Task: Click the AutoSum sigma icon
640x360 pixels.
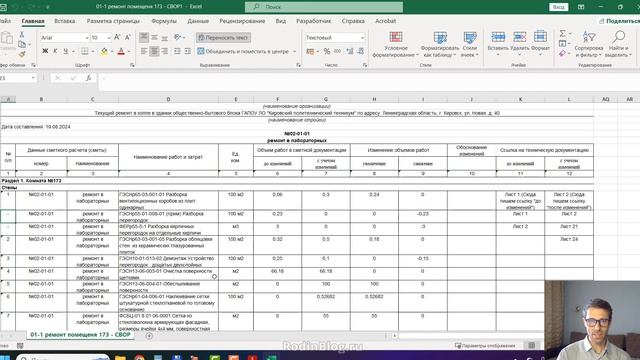Action: (562, 33)
